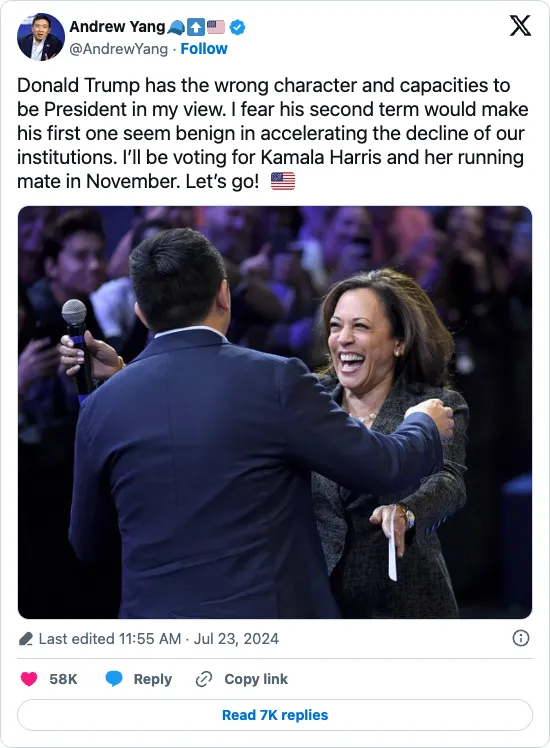Click the 58K likes count
This screenshot has width=550, height=748.
coord(63,679)
